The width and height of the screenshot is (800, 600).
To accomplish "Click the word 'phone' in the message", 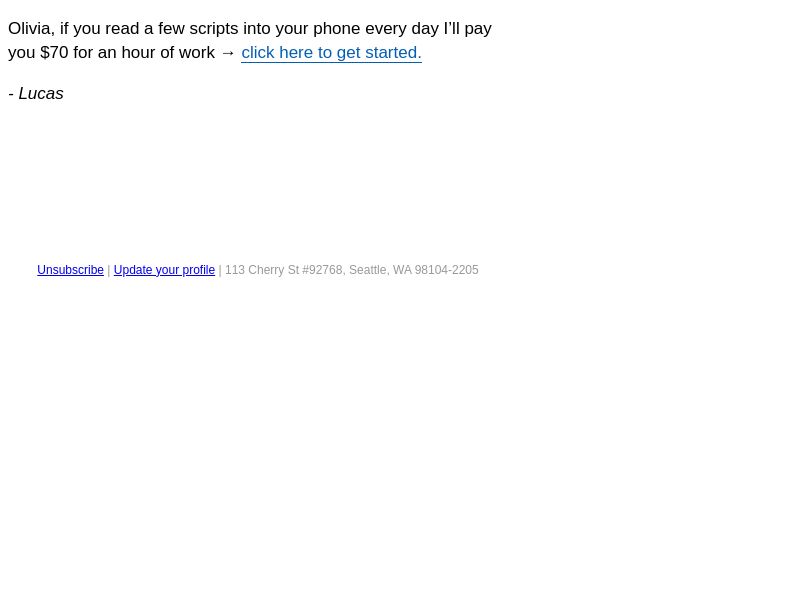I will click(337, 29).
